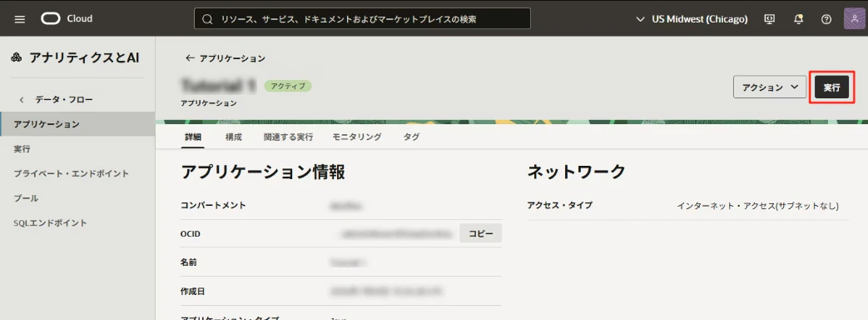Switch to the 構成 tab
868x320 pixels.
click(234, 137)
